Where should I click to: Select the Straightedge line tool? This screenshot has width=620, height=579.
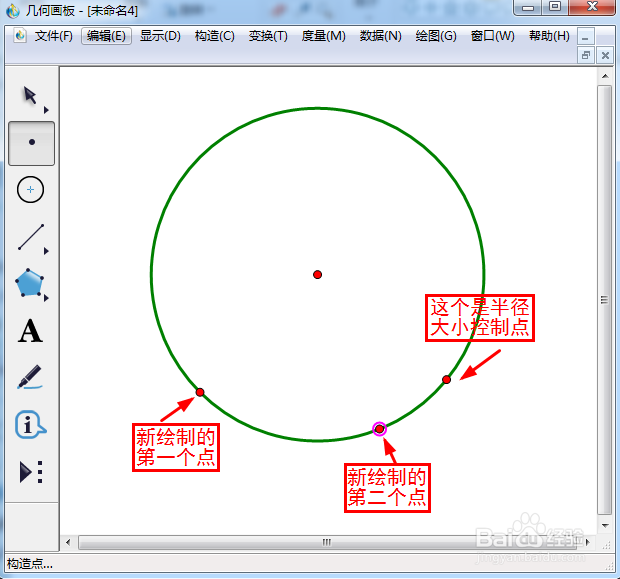tap(31, 237)
